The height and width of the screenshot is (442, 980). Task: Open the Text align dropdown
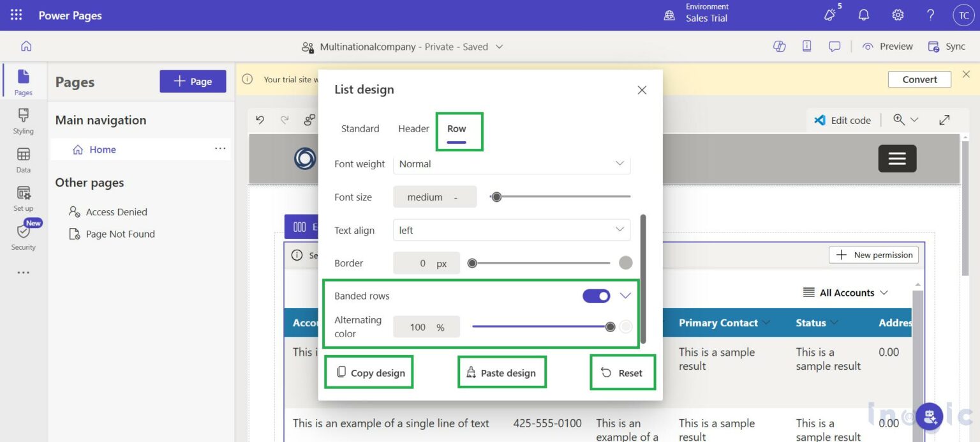tap(510, 230)
